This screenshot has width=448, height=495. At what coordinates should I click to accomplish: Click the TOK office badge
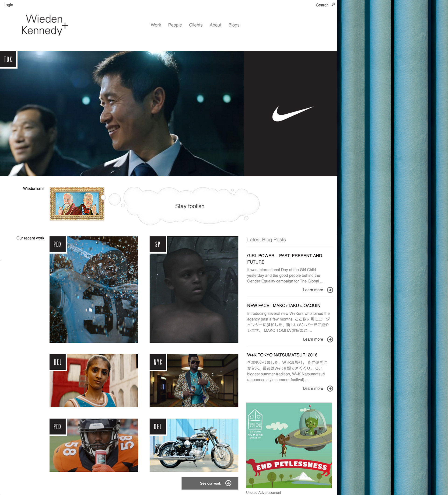[x=8, y=59]
